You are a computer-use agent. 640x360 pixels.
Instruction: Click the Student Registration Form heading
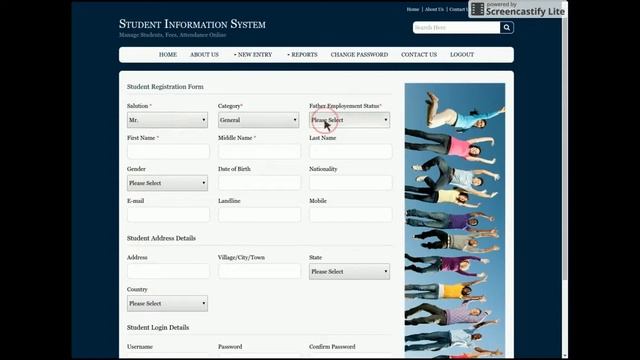point(165,87)
